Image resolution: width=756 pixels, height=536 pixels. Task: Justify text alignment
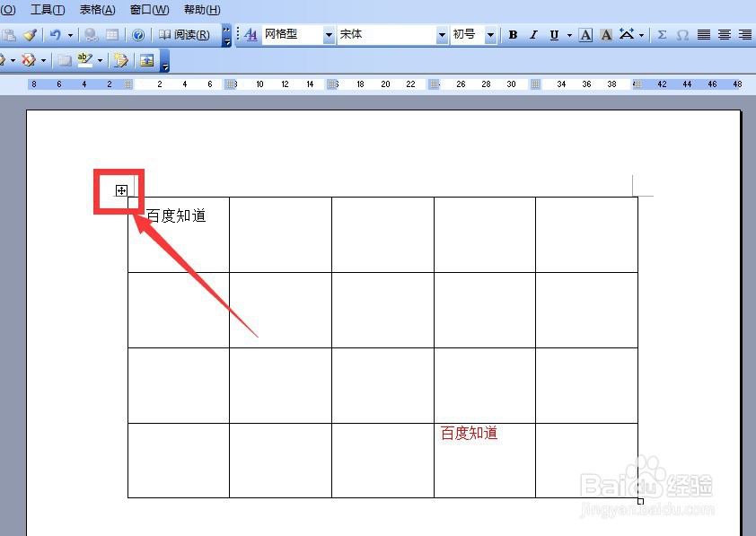coord(704,35)
